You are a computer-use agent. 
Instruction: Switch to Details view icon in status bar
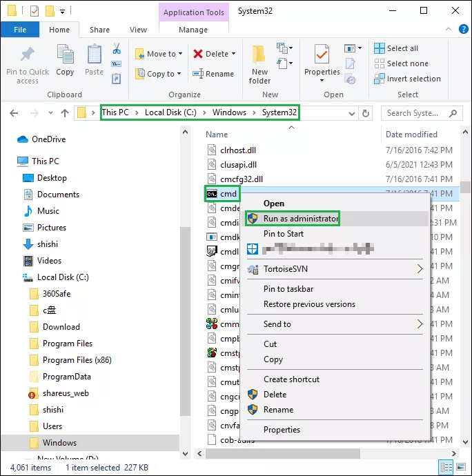click(446, 467)
